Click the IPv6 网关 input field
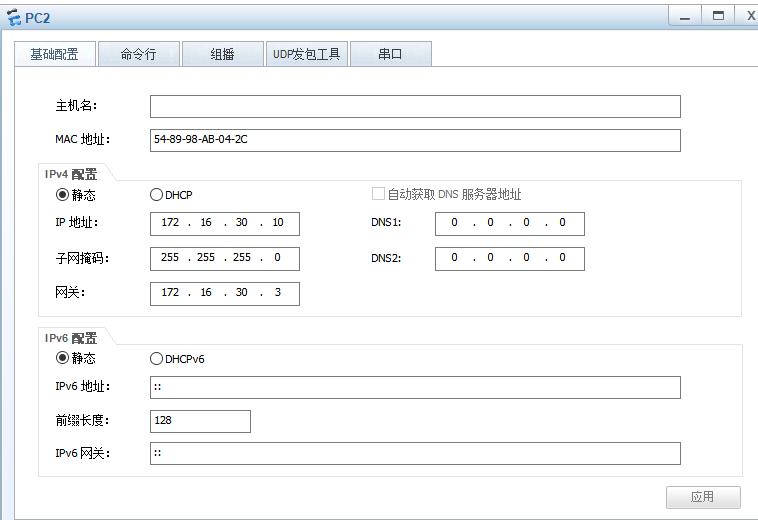The height and width of the screenshot is (520, 758). click(x=415, y=454)
